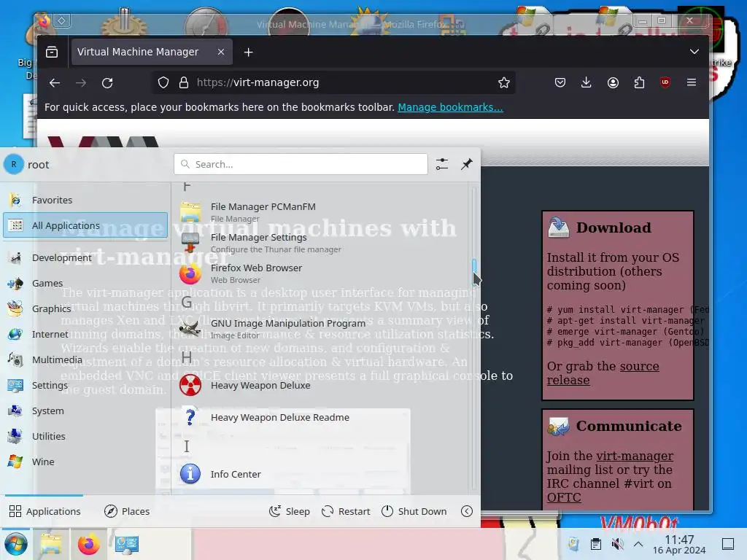Viewport: 747px width, 560px height.
Task: Click the root user avatar
Action: [14, 164]
